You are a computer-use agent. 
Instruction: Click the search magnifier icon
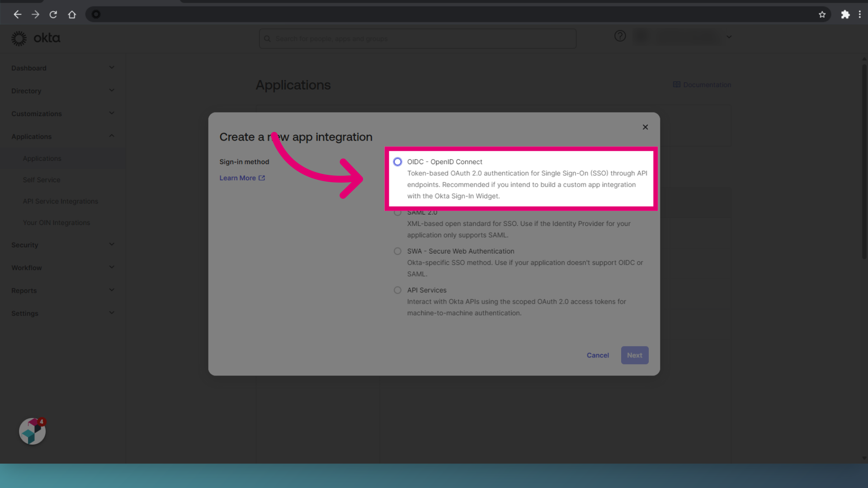(267, 38)
